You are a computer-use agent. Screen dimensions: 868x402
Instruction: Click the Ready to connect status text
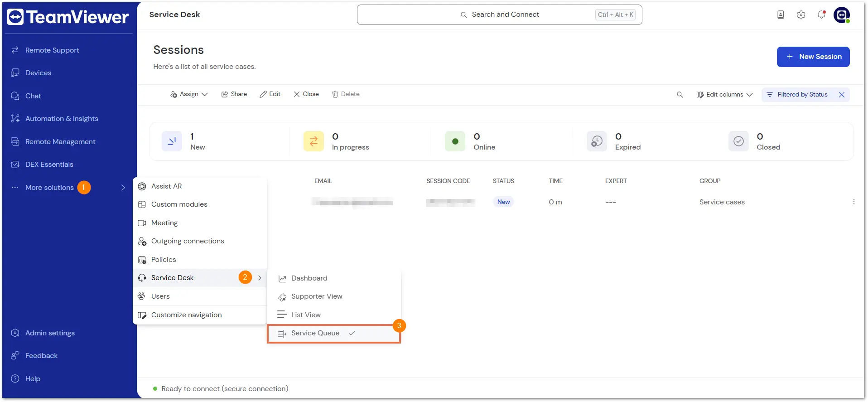tap(225, 389)
